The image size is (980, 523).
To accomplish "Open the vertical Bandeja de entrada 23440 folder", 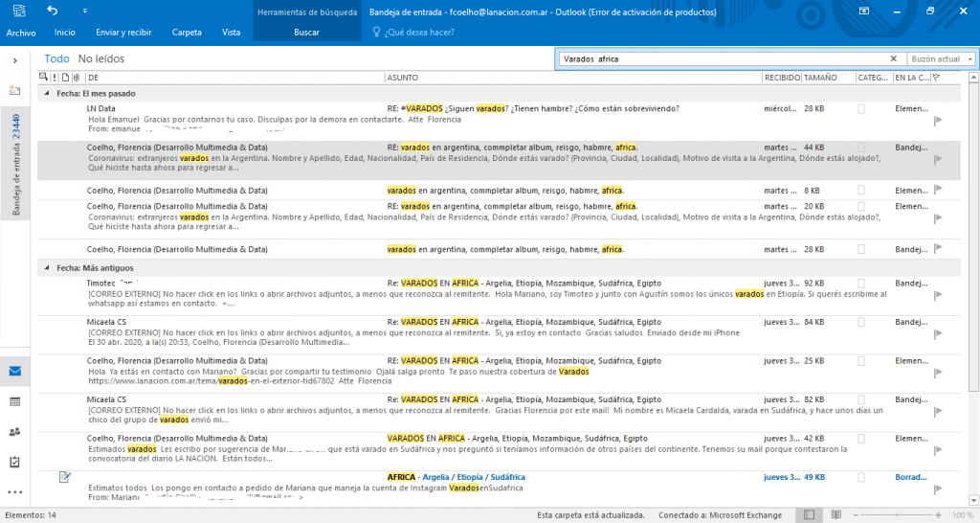I will 15,165.
